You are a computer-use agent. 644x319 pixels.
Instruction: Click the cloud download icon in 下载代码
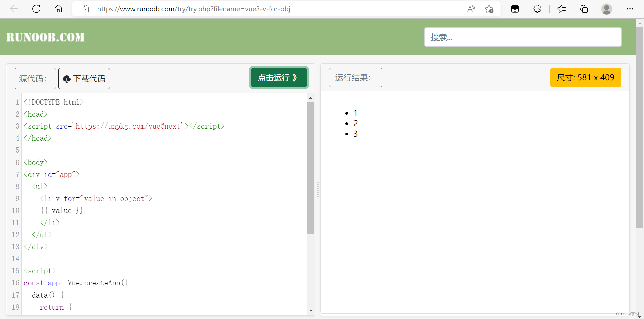(x=67, y=79)
